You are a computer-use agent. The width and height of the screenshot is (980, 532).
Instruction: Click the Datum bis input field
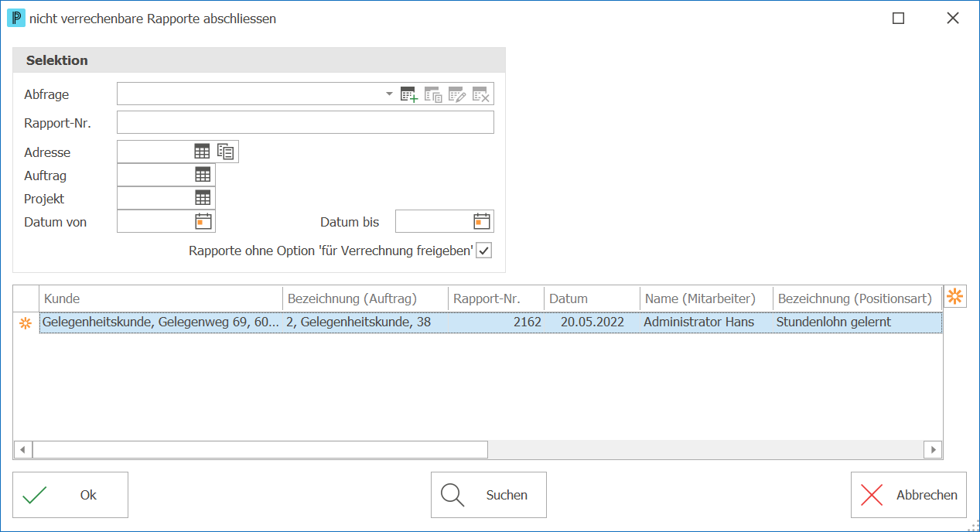coord(433,221)
